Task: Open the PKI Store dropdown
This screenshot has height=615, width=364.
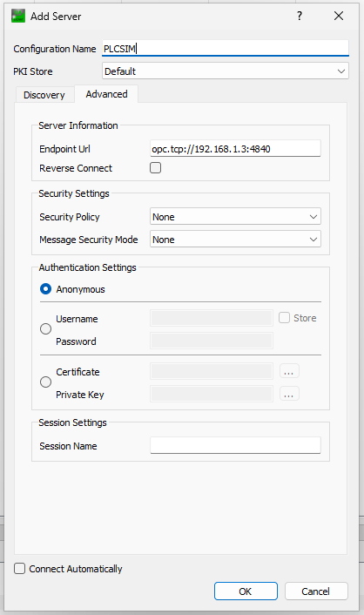Action: (x=226, y=71)
